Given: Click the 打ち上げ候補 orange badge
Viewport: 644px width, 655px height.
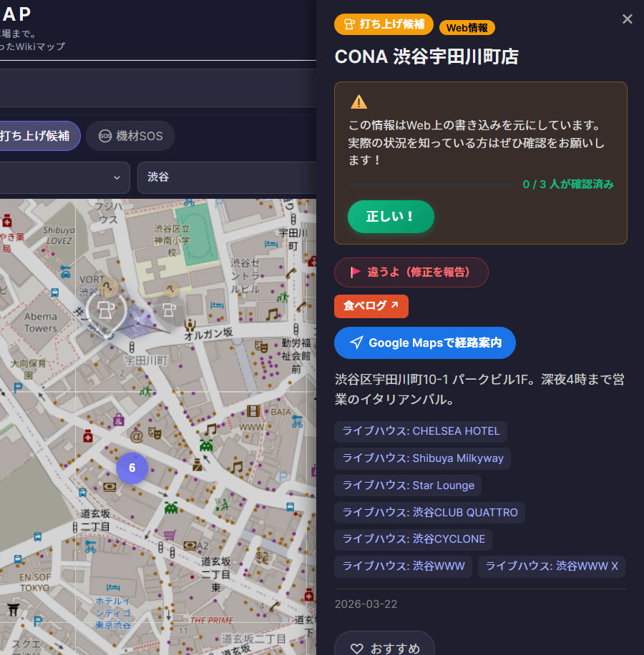Looking at the screenshot, I should point(384,24).
